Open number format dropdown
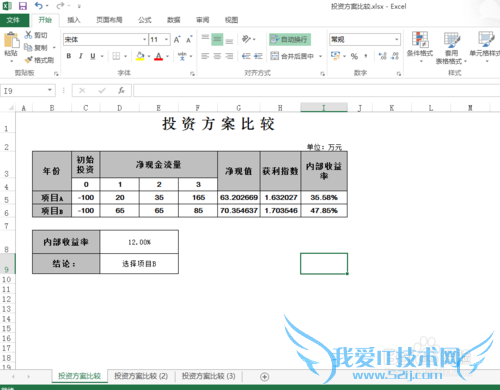 click(397, 40)
